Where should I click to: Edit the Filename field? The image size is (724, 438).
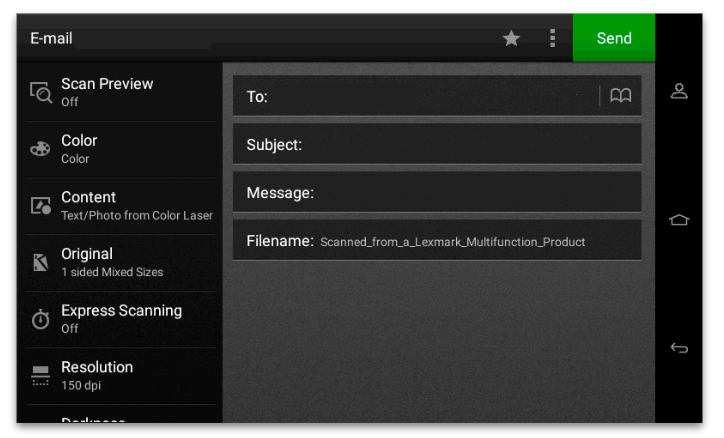point(436,240)
